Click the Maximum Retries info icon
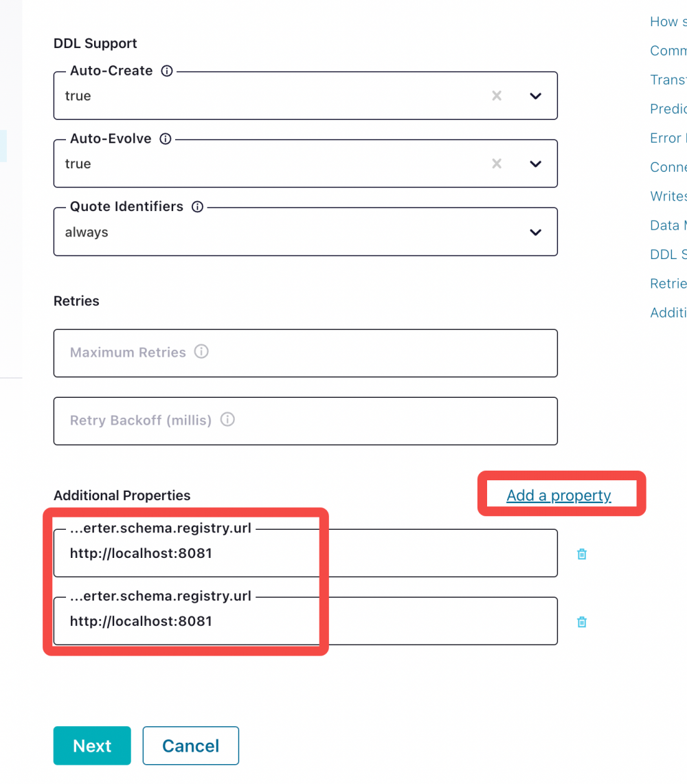 pyautogui.click(x=201, y=352)
